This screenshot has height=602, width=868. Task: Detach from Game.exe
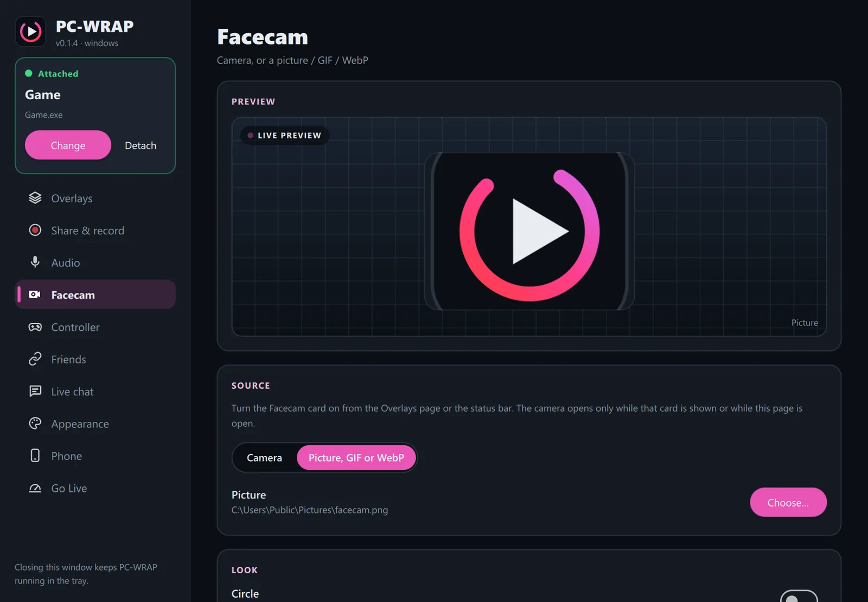(x=141, y=145)
